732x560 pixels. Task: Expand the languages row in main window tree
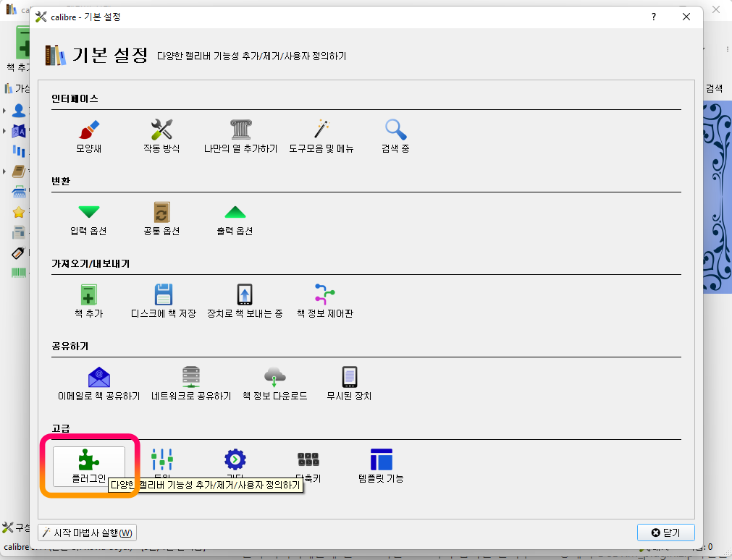[x=4, y=131]
